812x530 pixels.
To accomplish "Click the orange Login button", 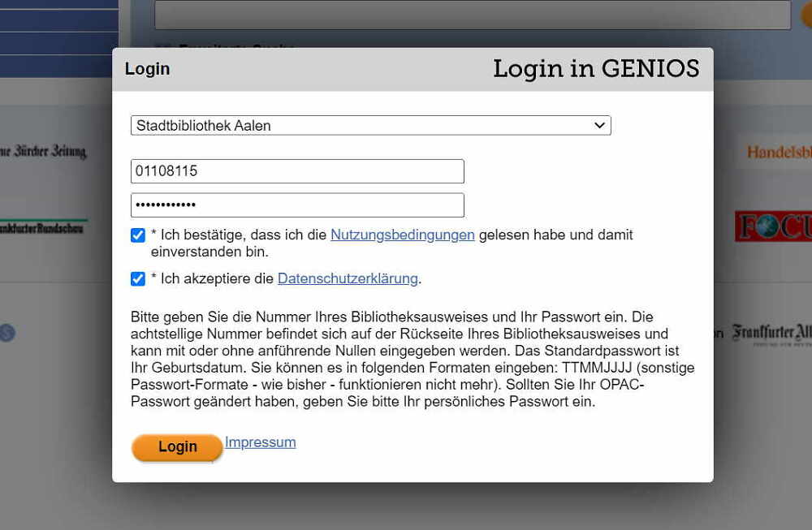I will pos(177,446).
